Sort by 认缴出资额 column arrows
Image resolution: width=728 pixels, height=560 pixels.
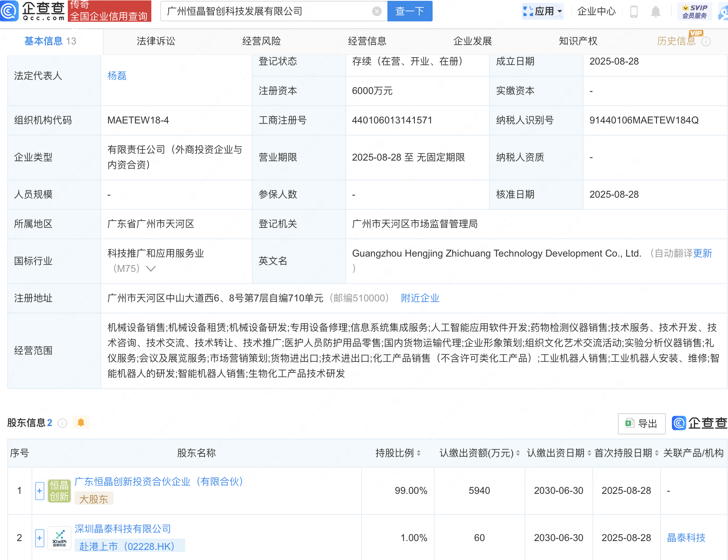pyautogui.click(x=518, y=453)
